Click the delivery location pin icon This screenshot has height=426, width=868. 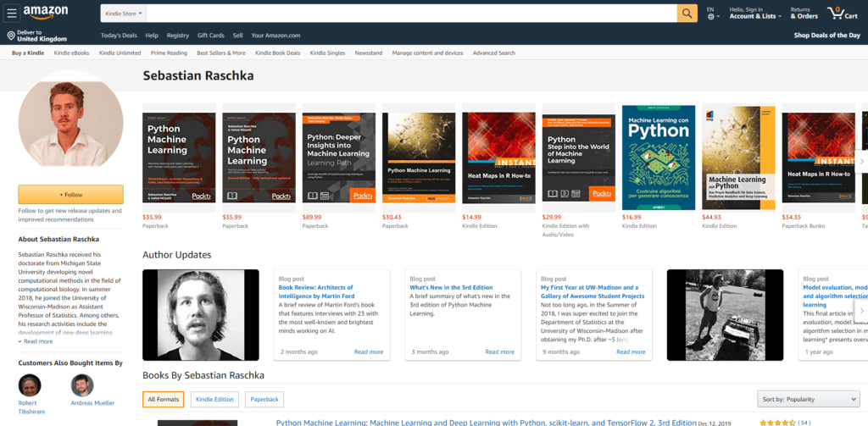coord(10,36)
